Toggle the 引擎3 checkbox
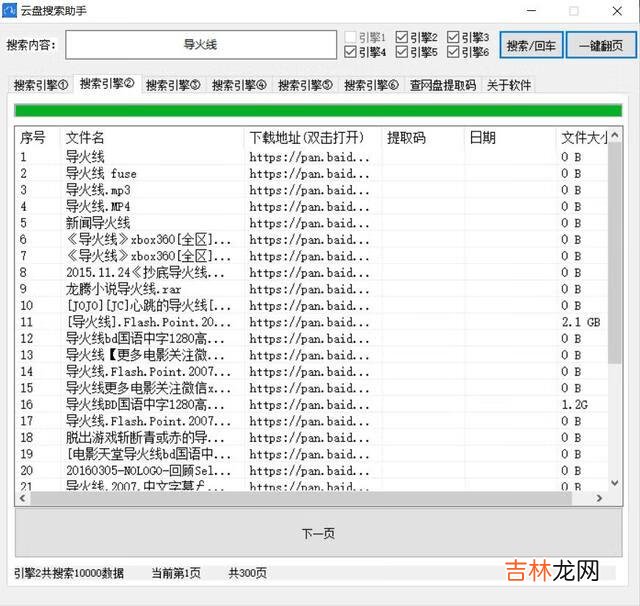This screenshot has width=640, height=606. (x=453, y=37)
